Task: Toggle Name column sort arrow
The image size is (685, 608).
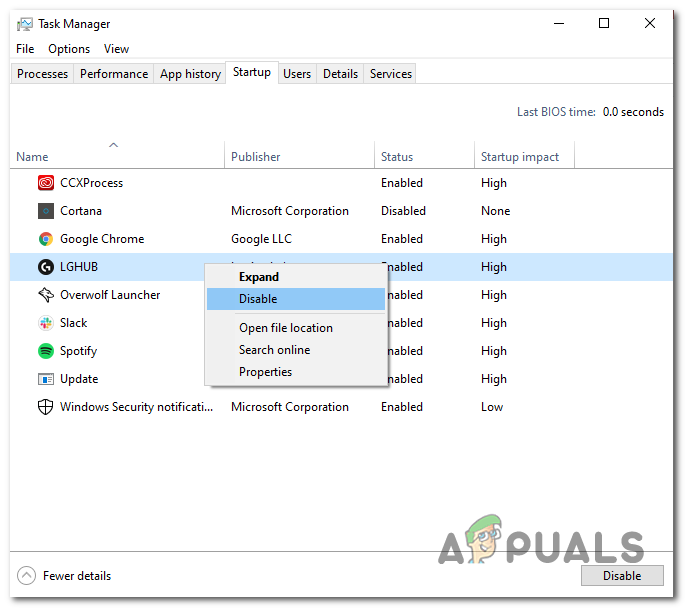Action: click(114, 145)
